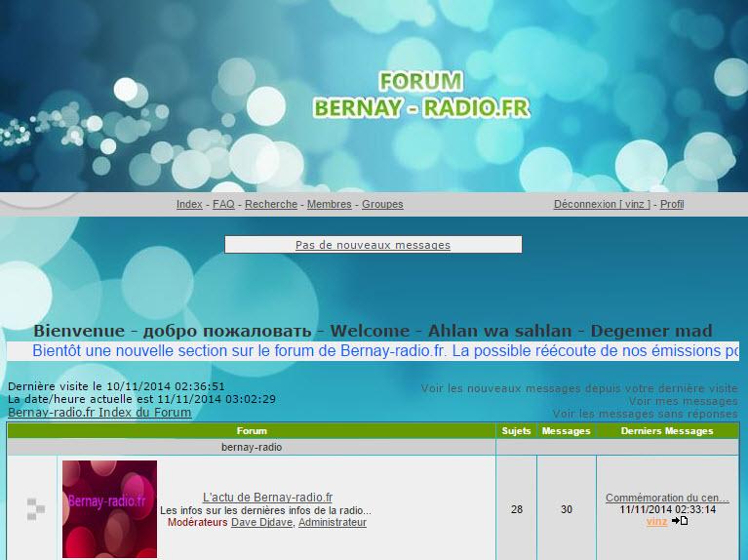Open last post 'Commémoration du cen...'
748x560 pixels.
coord(667,498)
